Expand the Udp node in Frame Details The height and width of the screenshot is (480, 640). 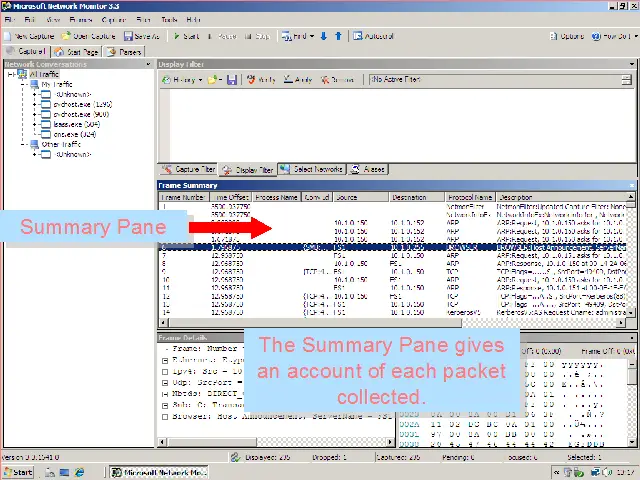click(165, 383)
